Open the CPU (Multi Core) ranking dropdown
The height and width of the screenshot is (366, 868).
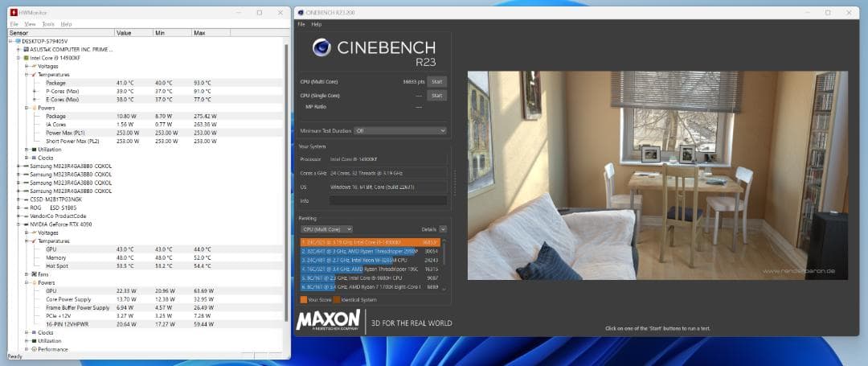326,229
